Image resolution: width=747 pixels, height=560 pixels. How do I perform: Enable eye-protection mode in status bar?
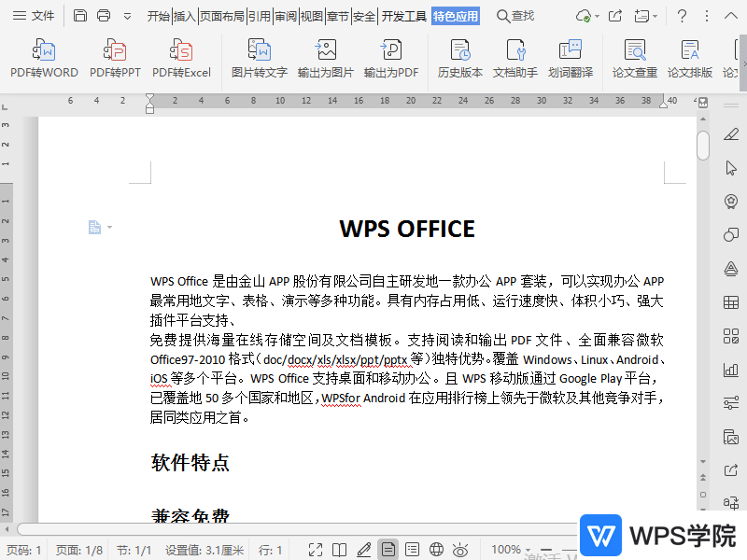(x=459, y=550)
